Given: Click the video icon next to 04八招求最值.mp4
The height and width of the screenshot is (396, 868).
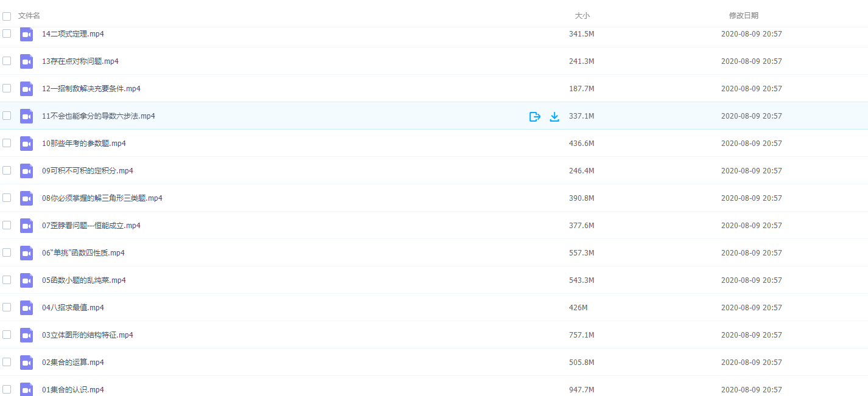Looking at the screenshot, I should click(26, 308).
